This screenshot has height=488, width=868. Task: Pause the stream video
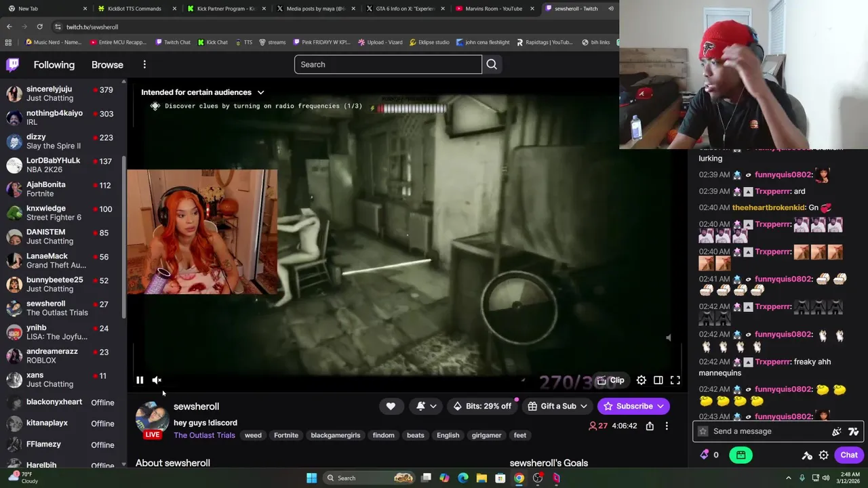[140, 380]
